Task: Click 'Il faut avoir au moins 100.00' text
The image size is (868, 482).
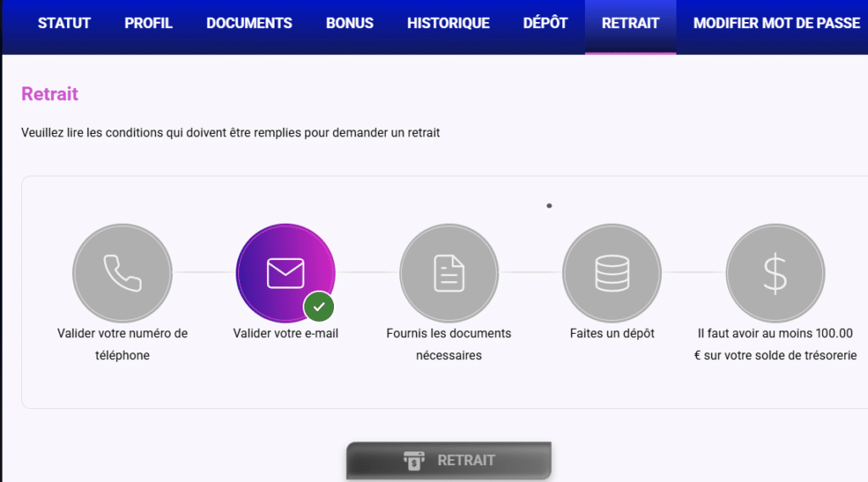Action: pyautogui.click(x=775, y=333)
